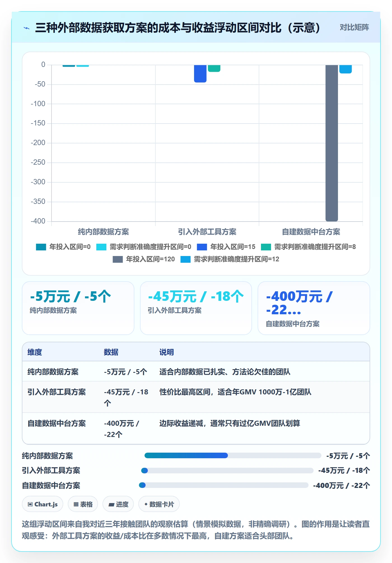Click the 对比矩阵 label in header

point(354,27)
